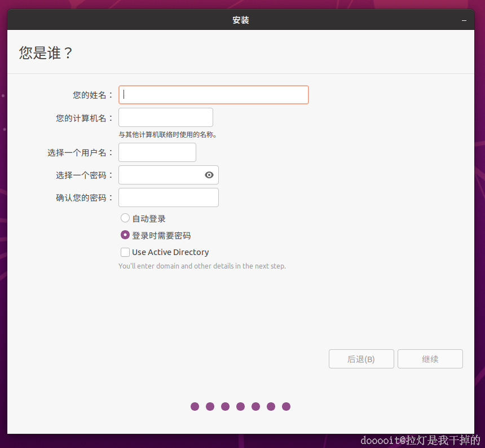The height and width of the screenshot is (448, 485).
Task: Click the 继续 button to proceed
Action: pyautogui.click(x=430, y=359)
